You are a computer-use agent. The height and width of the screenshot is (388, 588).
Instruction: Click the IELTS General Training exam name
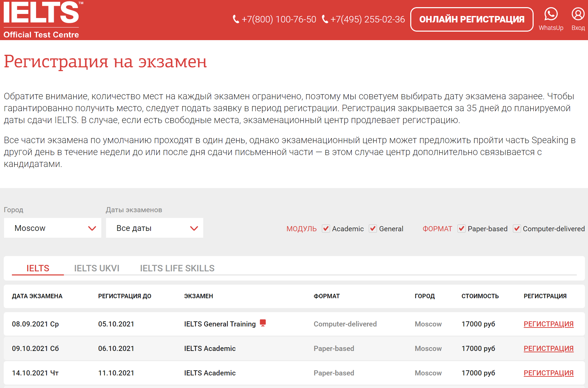220,324
